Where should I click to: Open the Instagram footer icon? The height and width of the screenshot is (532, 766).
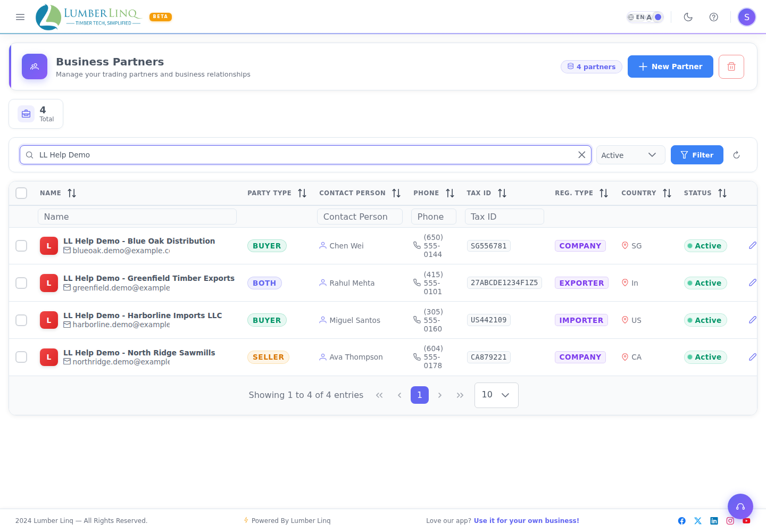[x=730, y=521]
